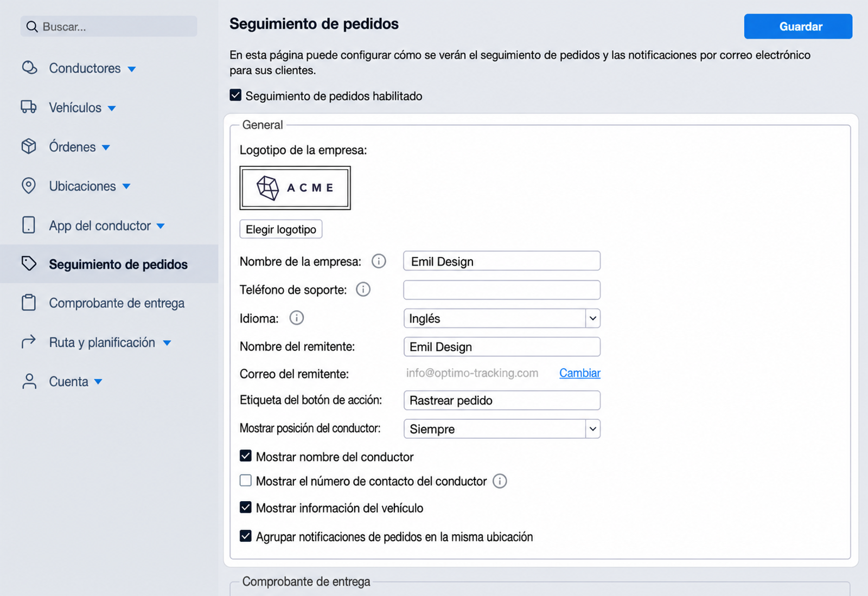Toggle Mostrar información del vehículo checkbox
Image resolution: width=868 pixels, height=596 pixels.
coord(246,508)
